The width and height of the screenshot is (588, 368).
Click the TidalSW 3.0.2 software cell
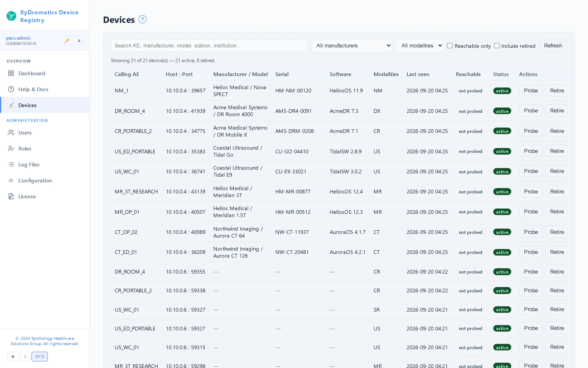(x=345, y=172)
